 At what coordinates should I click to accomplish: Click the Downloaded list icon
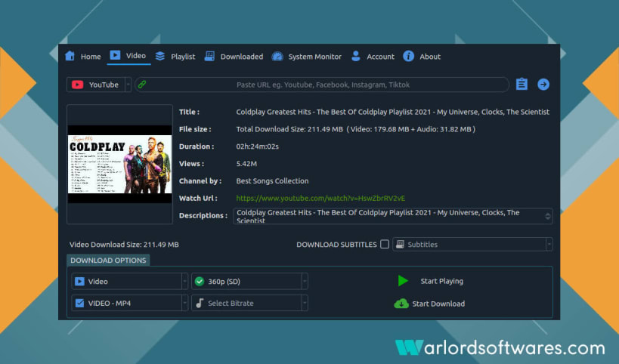(209, 56)
